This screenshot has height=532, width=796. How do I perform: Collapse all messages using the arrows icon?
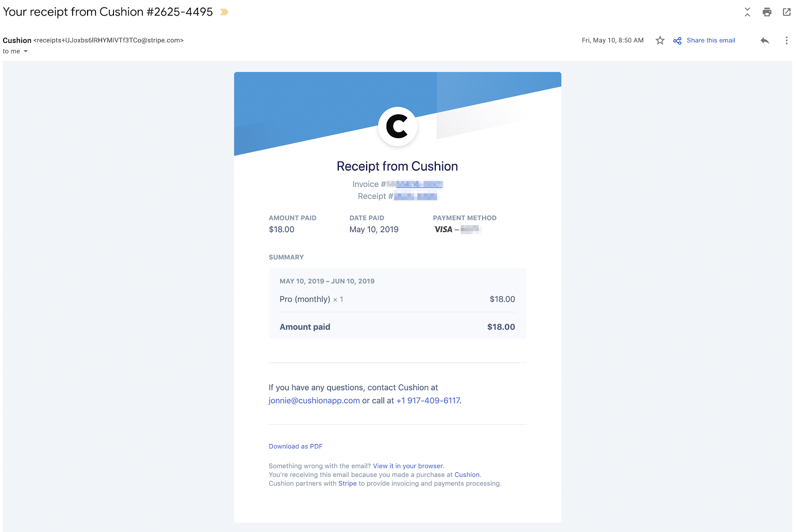pos(747,12)
